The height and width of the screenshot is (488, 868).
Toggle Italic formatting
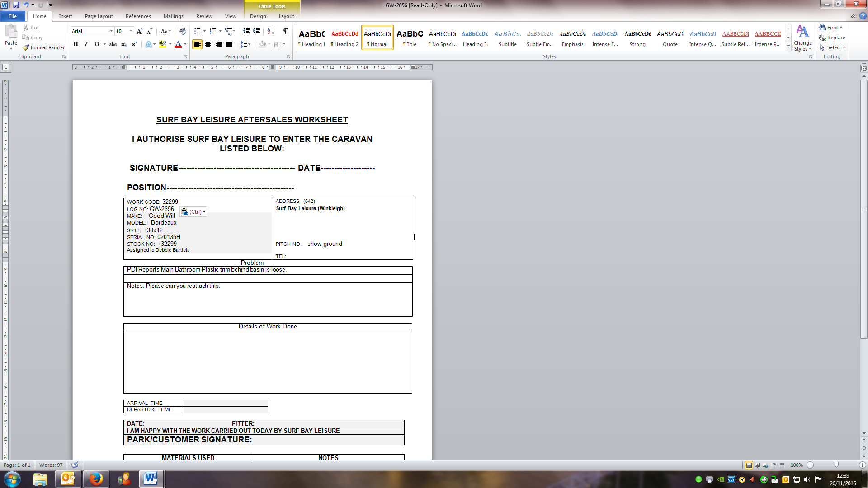(x=86, y=44)
